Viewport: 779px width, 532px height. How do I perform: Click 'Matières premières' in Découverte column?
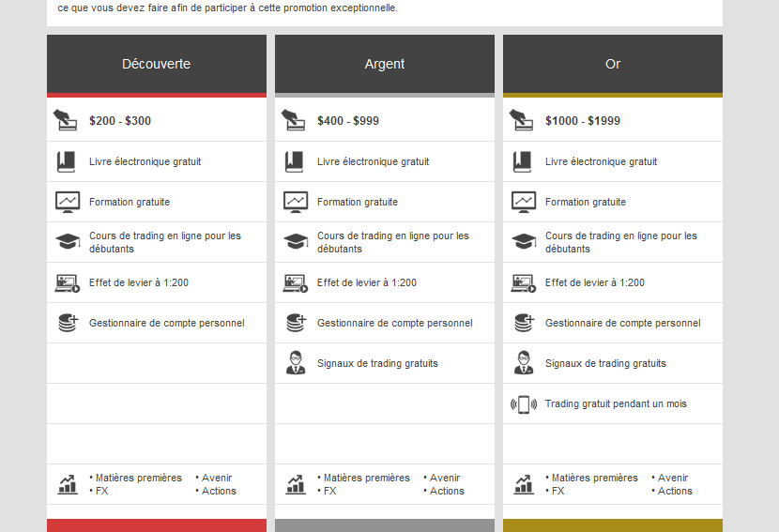pyautogui.click(x=139, y=478)
